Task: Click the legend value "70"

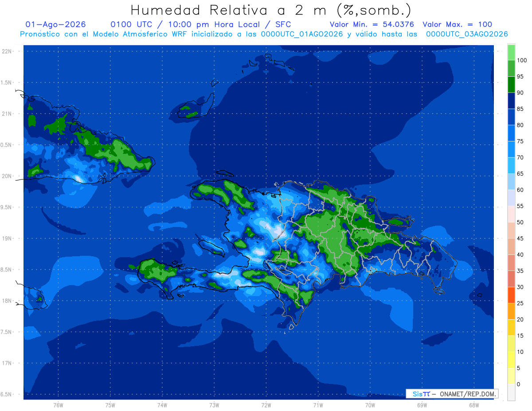Action: 520,157
